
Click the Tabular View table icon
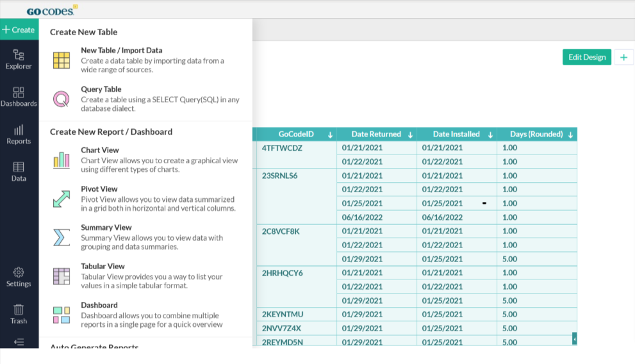[x=62, y=276]
